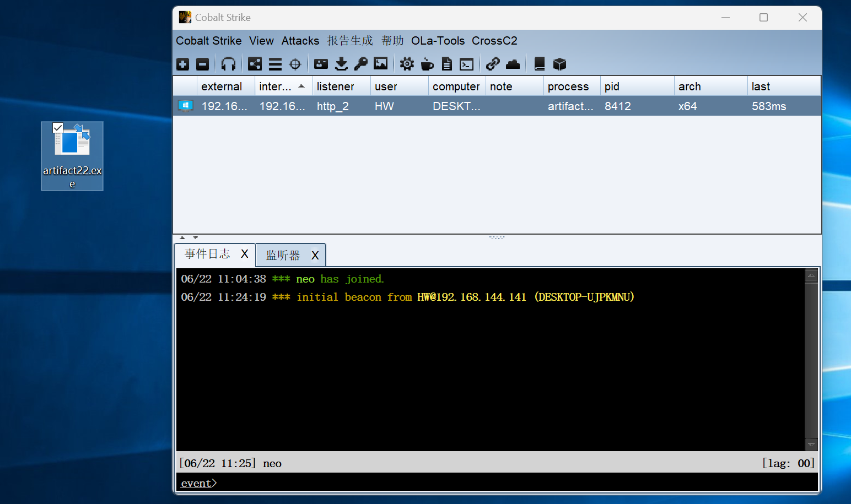Open credentials with the key icon
This screenshot has width=851, height=504.
tap(361, 64)
